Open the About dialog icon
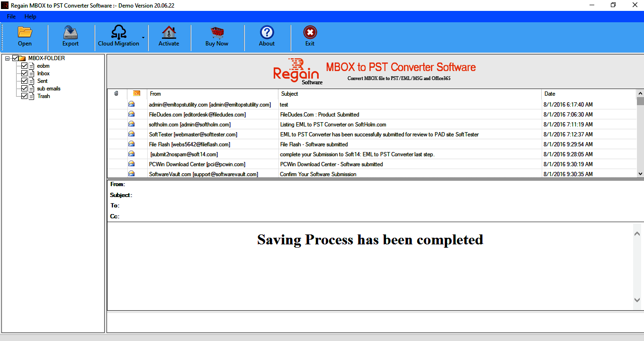This screenshot has width=644, height=341. pyautogui.click(x=267, y=32)
